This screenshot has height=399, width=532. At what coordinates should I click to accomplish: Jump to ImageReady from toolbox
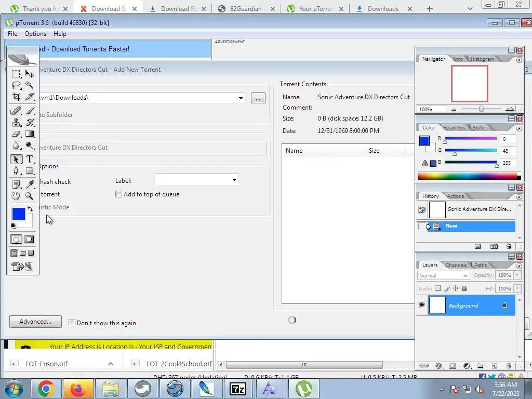pyautogui.click(x=22, y=267)
